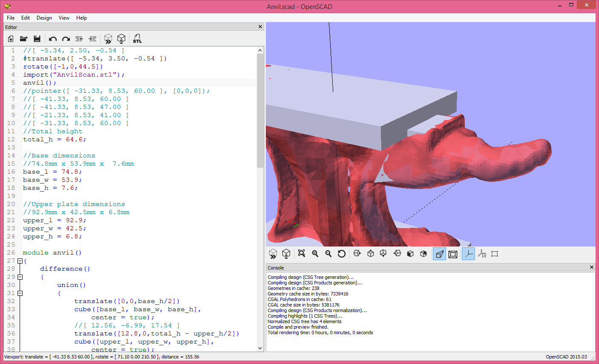Switch to bottom view
The height and width of the screenshot is (364, 599).
click(x=383, y=254)
